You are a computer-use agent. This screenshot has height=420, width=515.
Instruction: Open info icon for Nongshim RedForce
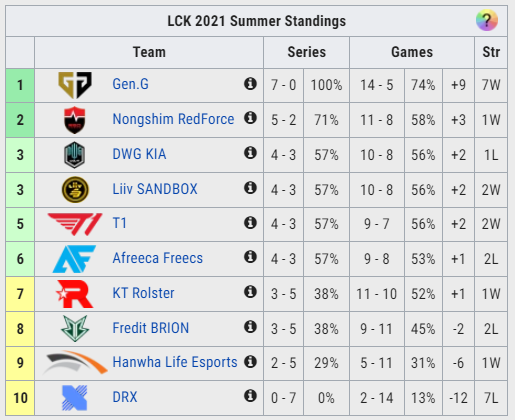pos(250,118)
